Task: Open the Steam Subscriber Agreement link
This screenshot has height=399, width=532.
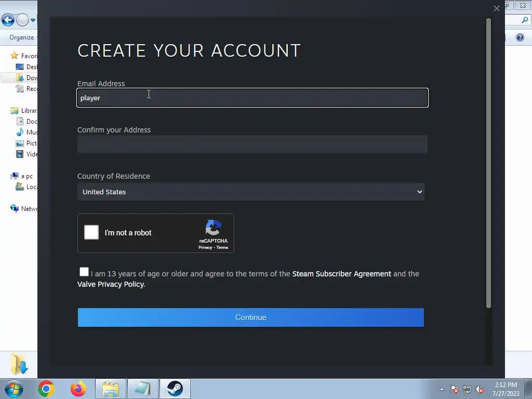Action: (342, 274)
